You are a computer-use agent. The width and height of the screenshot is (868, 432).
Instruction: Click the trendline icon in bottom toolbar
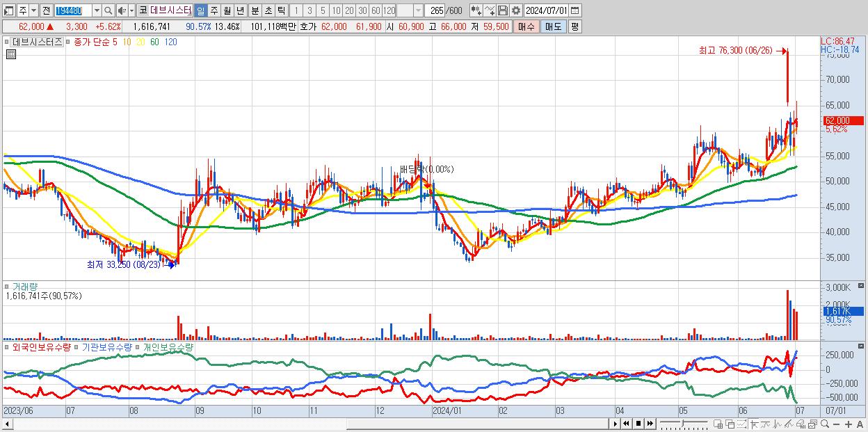pos(766,424)
